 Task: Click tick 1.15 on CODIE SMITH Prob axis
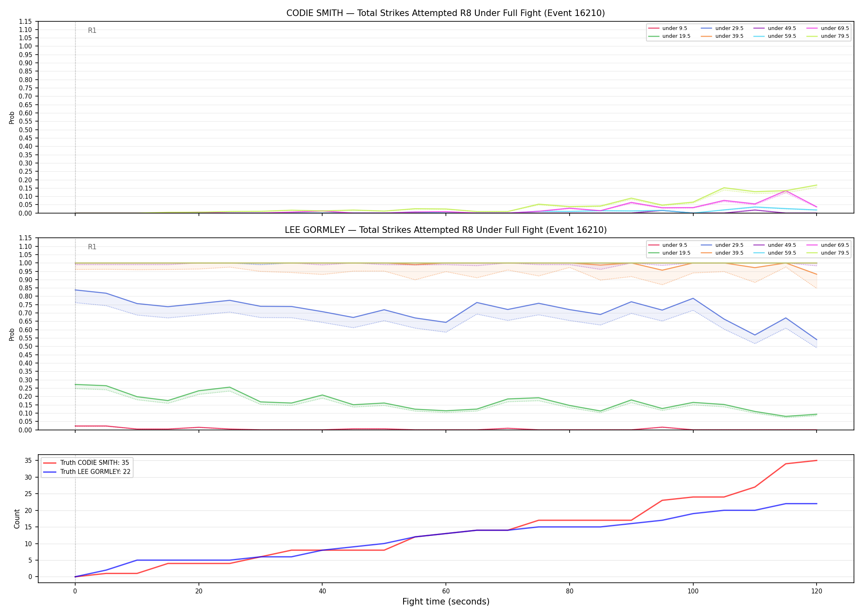[x=25, y=21]
